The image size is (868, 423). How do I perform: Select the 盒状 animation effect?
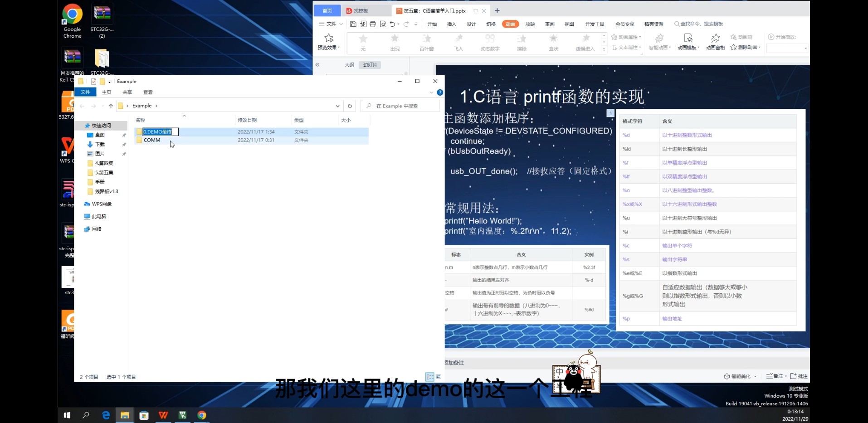554,43
